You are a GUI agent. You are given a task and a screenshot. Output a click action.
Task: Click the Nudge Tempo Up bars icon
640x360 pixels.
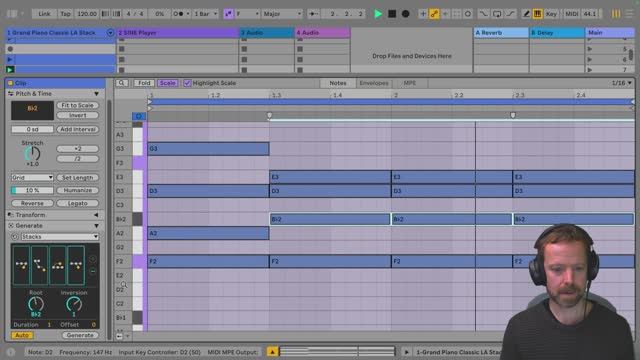point(117,14)
